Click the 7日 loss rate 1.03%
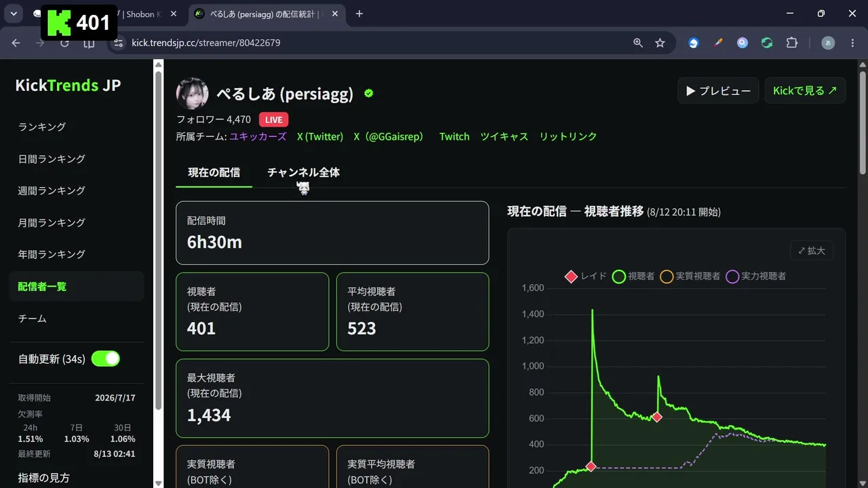868x488 pixels. [77, 439]
